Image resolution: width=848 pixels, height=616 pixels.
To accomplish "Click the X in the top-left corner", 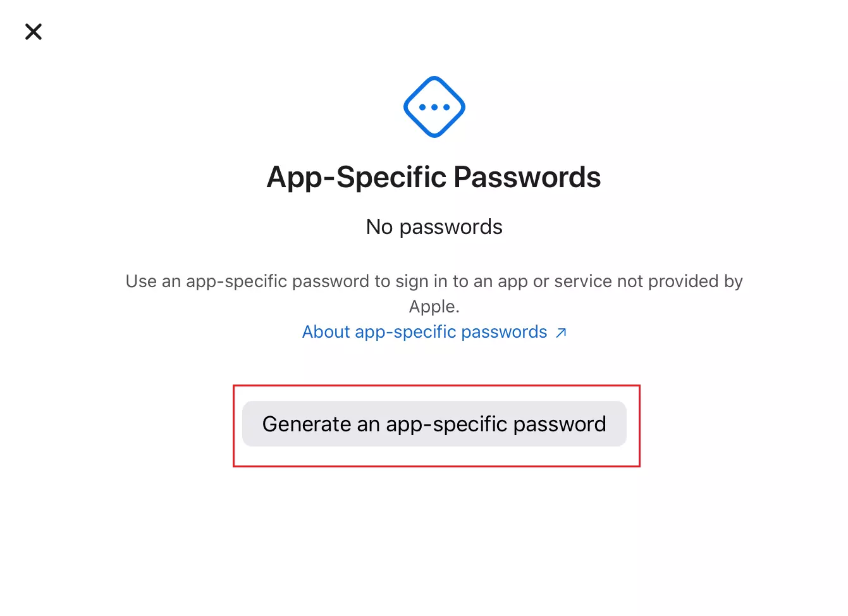I will (x=34, y=32).
